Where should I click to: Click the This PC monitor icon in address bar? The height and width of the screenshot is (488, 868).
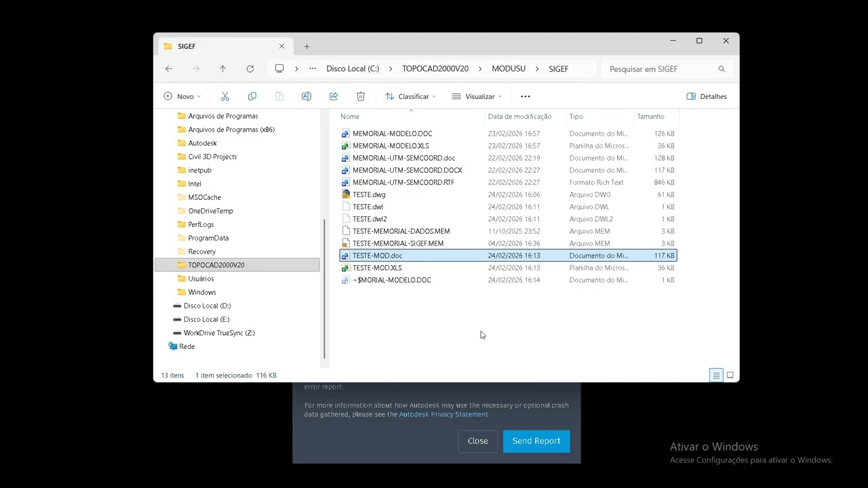279,68
